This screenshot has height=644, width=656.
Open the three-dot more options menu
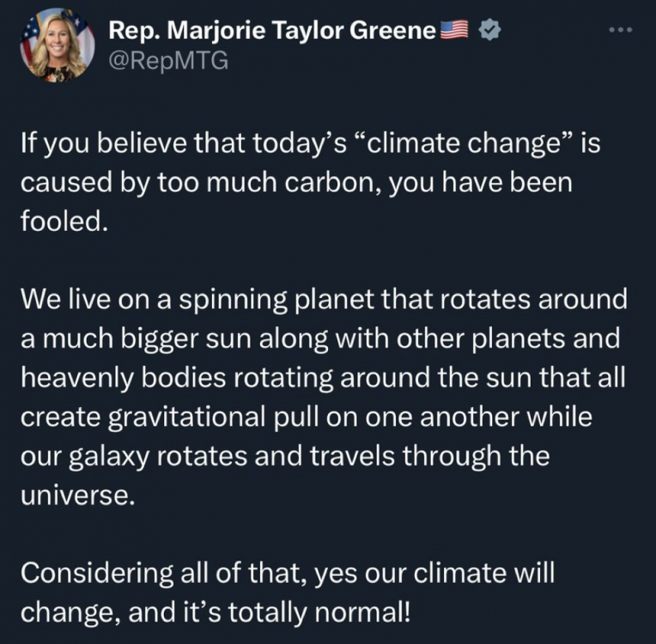pyautogui.click(x=621, y=30)
